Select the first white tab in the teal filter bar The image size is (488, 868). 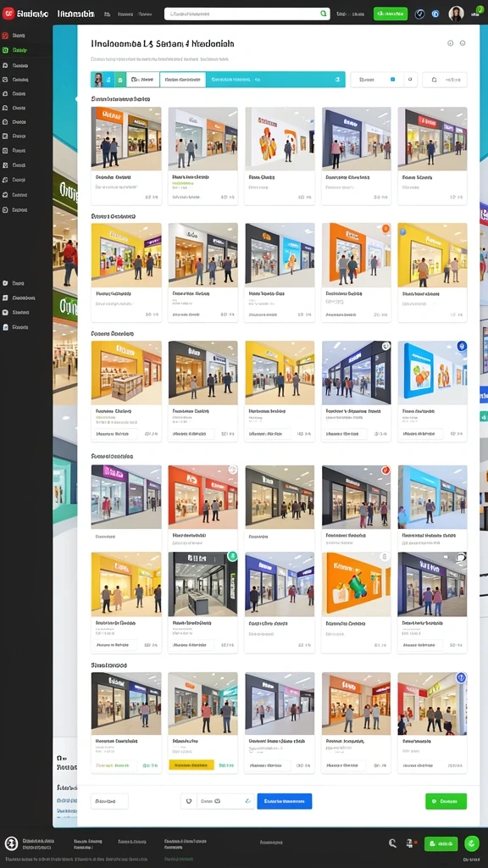[x=142, y=80]
